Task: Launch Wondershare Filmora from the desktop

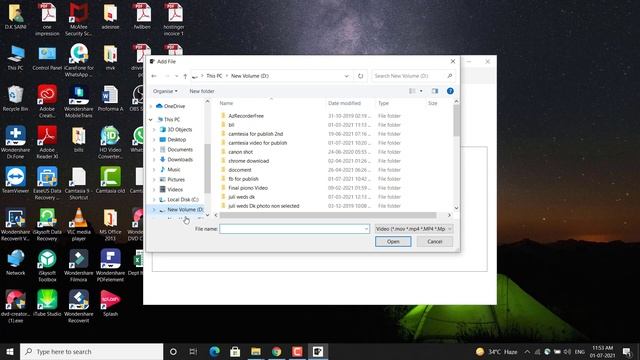Action: (79, 265)
